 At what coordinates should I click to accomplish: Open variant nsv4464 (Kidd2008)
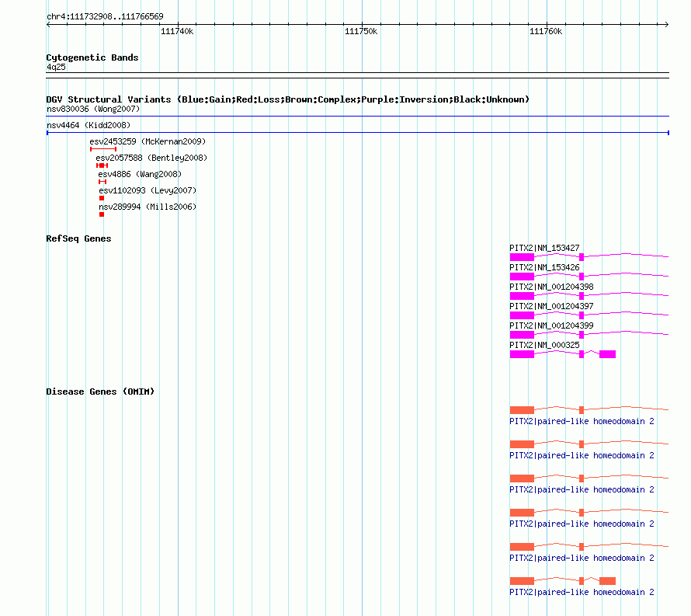point(89,125)
